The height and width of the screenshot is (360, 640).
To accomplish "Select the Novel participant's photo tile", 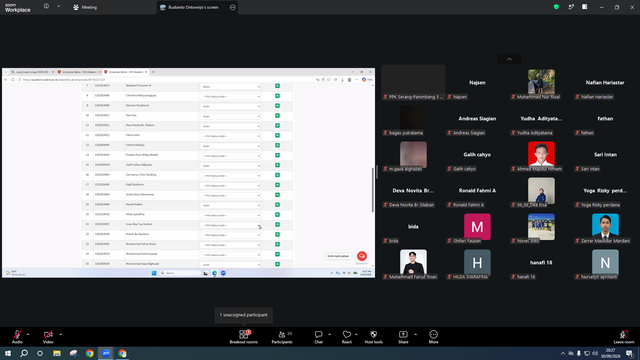I will pos(541,227).
